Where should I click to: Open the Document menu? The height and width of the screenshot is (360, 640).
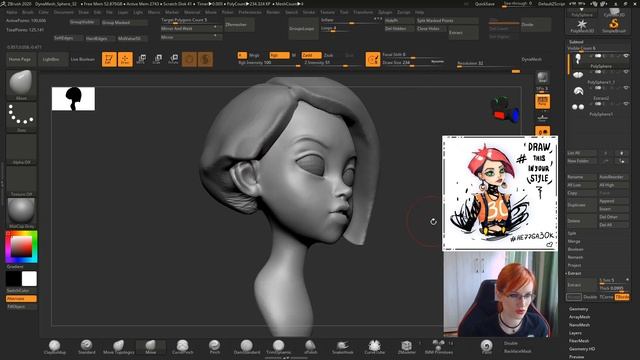pos(63,12)
